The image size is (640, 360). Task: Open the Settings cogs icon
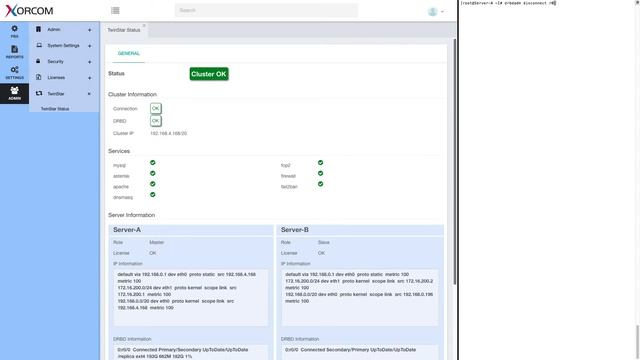[x=14, y=70]
